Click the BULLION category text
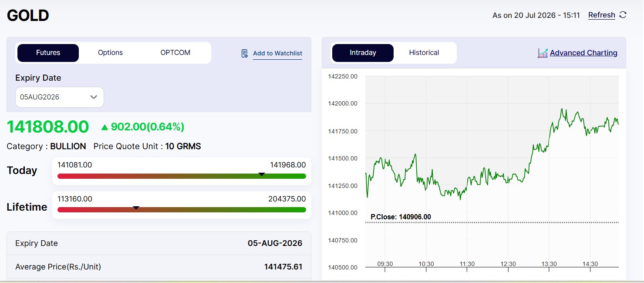Image resolution: width=644 pixels, height=283 pixels. 68,147
